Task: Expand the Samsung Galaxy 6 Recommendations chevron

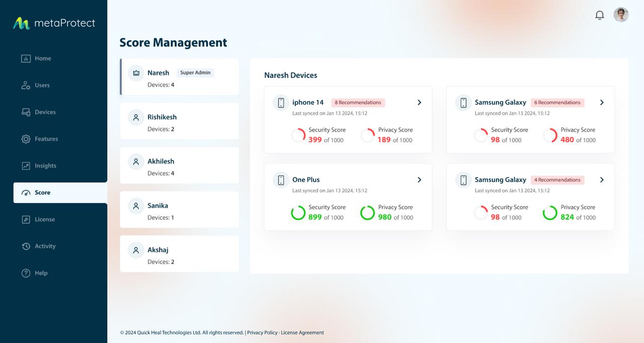Action: coord(602,103)
